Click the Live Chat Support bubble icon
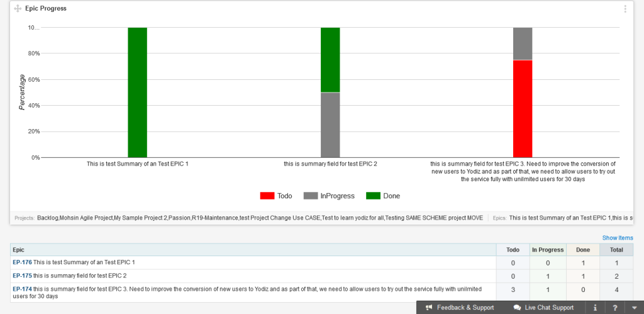 coord(517,308)
